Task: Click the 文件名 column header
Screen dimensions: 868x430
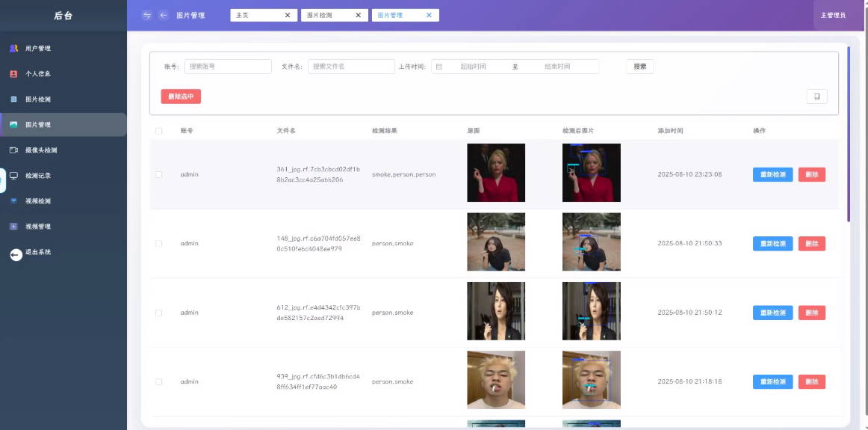Action: (286, 132)
